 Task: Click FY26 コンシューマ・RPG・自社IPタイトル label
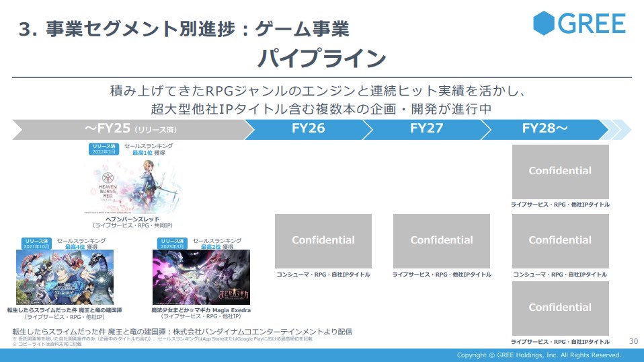pos(323,275)
